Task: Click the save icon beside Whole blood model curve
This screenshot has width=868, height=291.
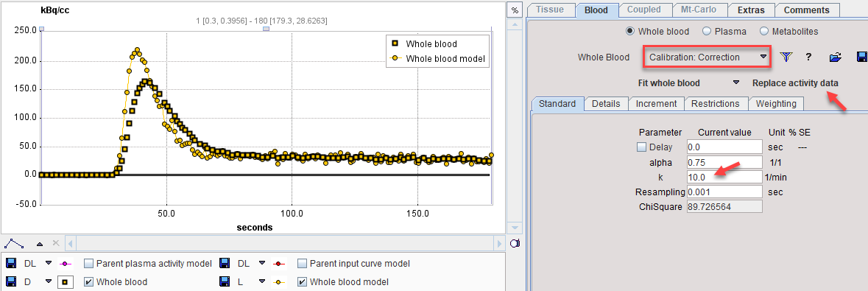Action: click(225, 281)
